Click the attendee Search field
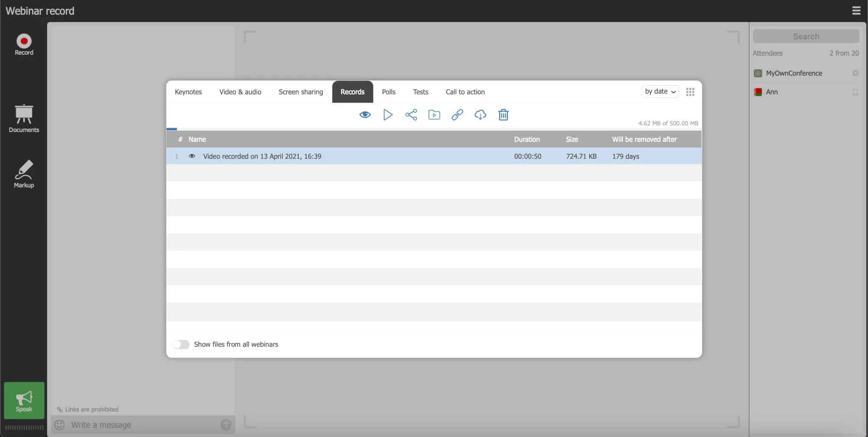Image resolution: width=868 pixels, height=437 pixels. pos(806,36)
